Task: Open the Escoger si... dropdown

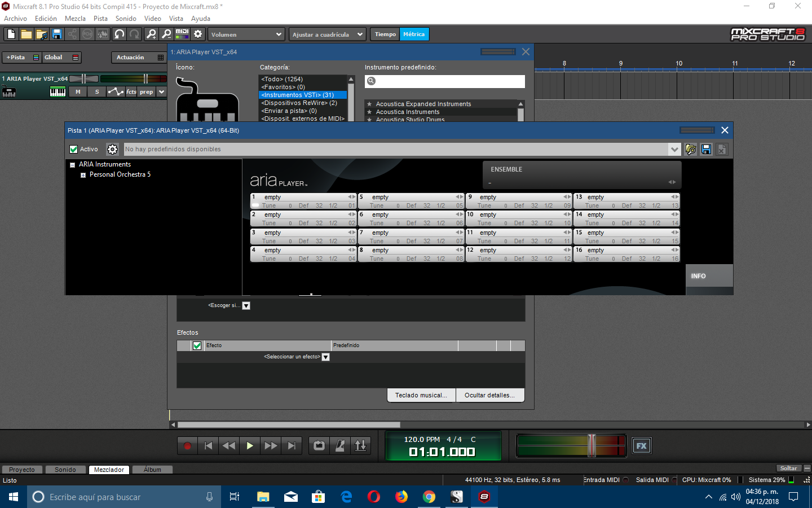Action: coord(246,306)
